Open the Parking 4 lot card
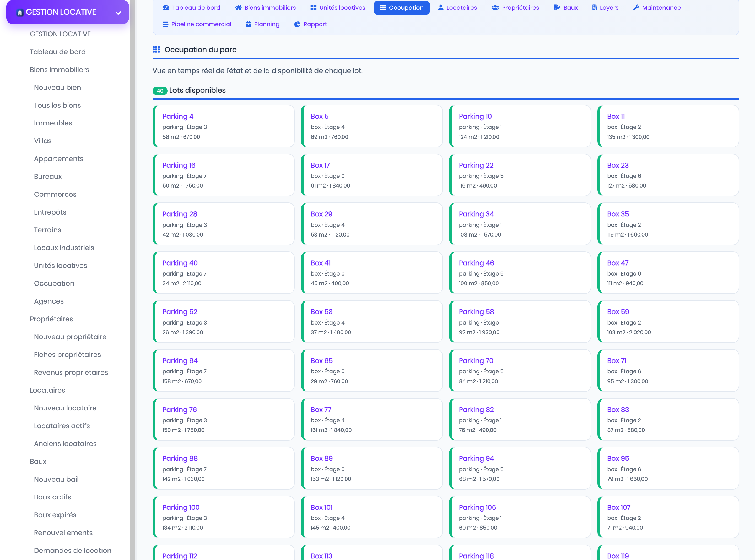The width and height of the screenshot is (755, 560). click(x=224, y=126)
